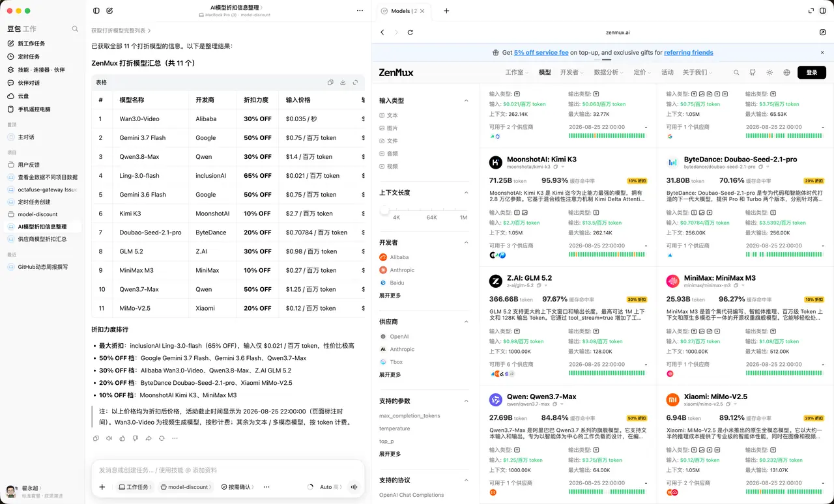Open the 数据分析 dropdown in the ZenMux nav

(x=608, y=73)
